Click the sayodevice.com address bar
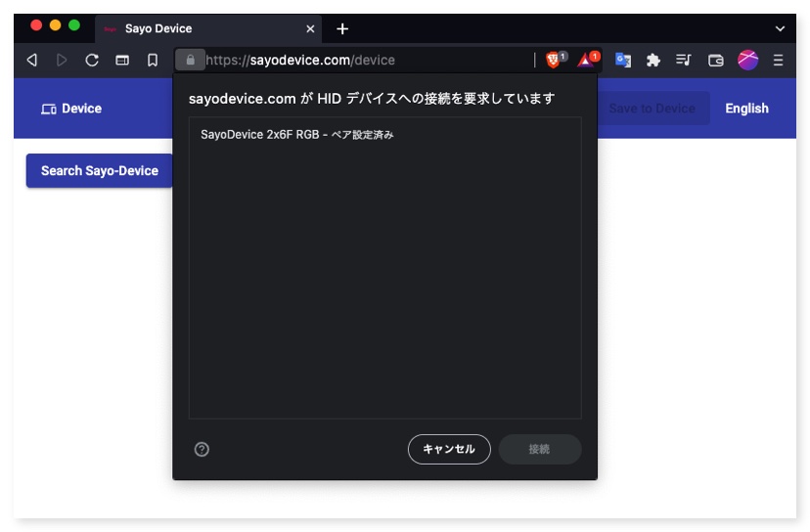Screen dimensions: 810x532 [x=362, y=60]
